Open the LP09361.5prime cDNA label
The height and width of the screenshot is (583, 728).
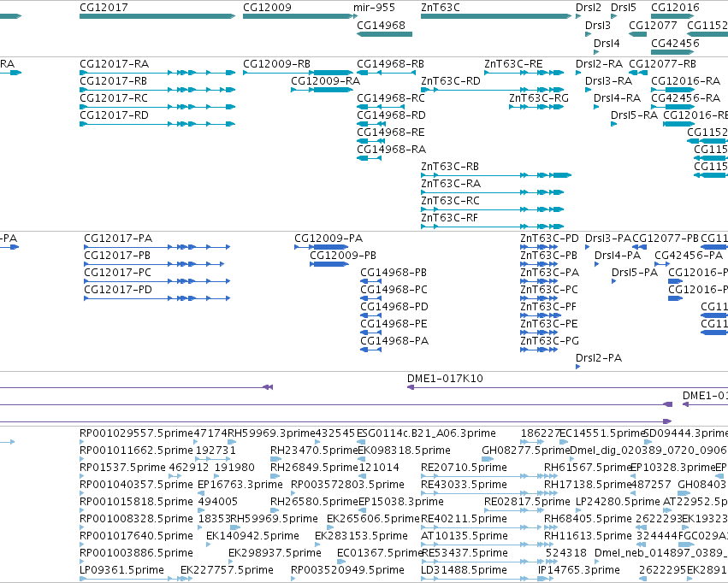pos(122,570)
